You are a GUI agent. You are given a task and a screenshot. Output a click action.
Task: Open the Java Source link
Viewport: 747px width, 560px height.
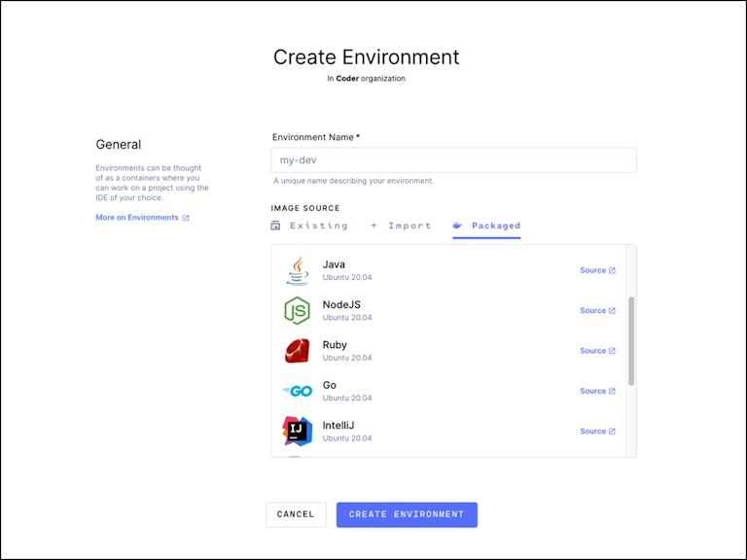point(597,270)
